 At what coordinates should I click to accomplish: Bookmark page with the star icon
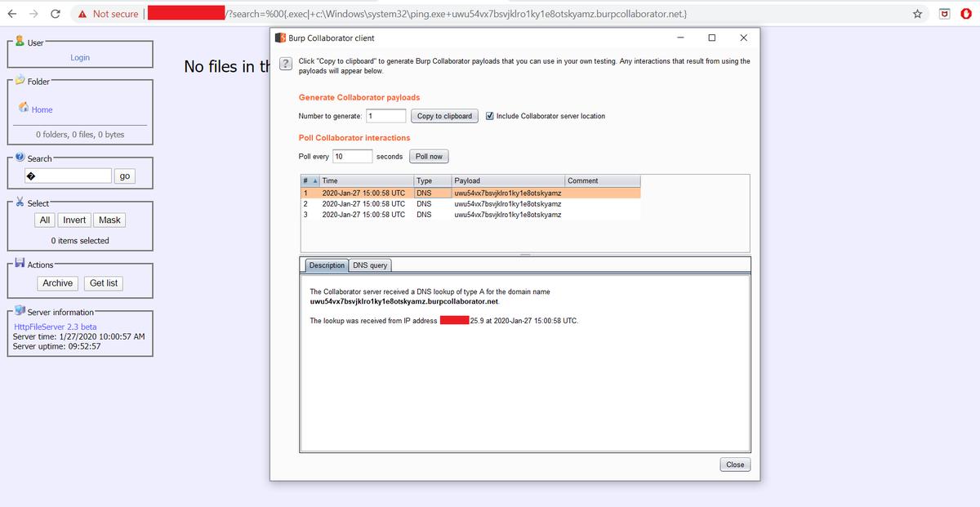(918, 14)
